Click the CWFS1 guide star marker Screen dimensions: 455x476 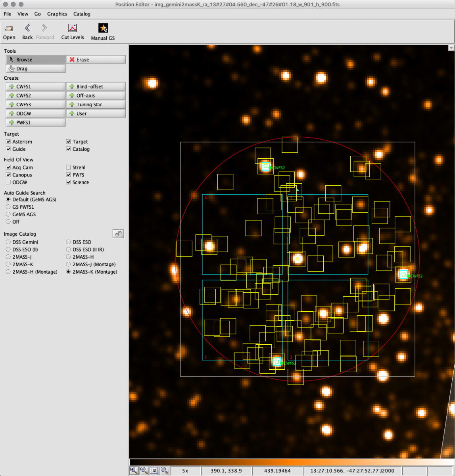[x=403, y=274]
